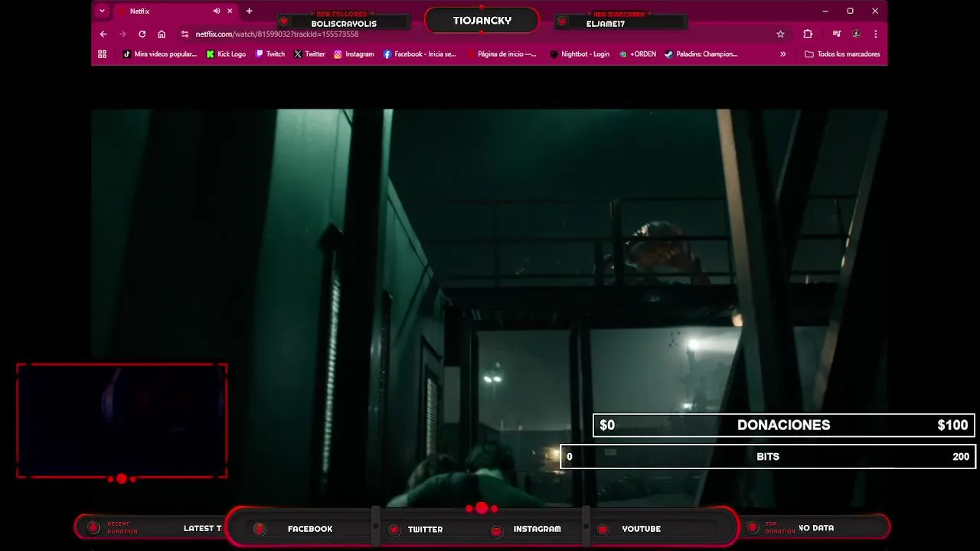
Task: Open the Página de inicio bookmark
Action: (x=501, y=54)
